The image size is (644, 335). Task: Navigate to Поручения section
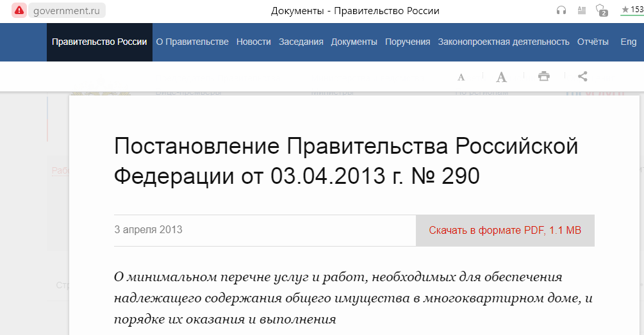tap(408, 42)
